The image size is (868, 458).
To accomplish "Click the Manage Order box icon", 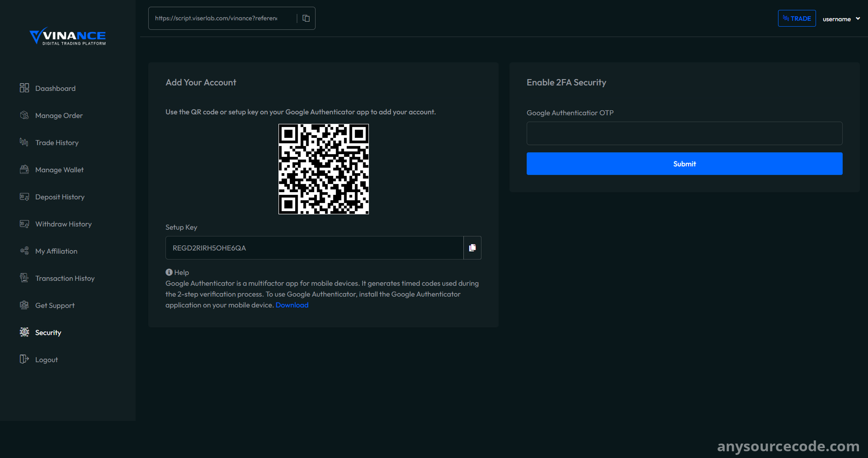I will click(24, 115).
